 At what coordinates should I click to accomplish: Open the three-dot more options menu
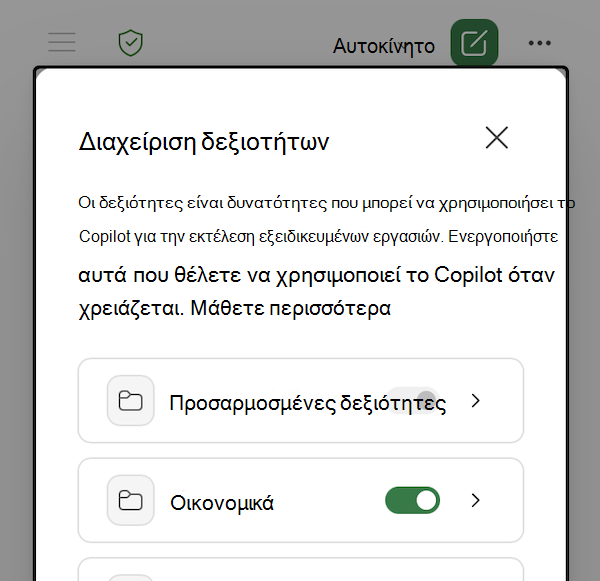540,43
